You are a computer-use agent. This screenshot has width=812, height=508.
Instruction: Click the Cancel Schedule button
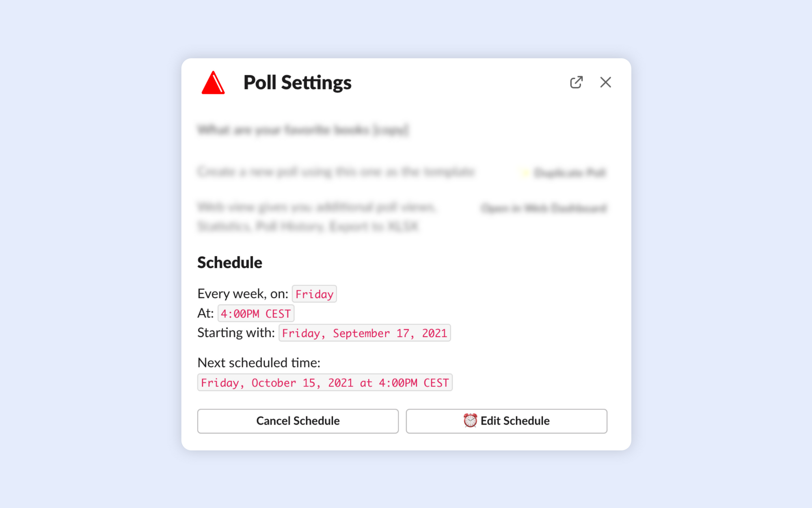(x=298, y=421)
